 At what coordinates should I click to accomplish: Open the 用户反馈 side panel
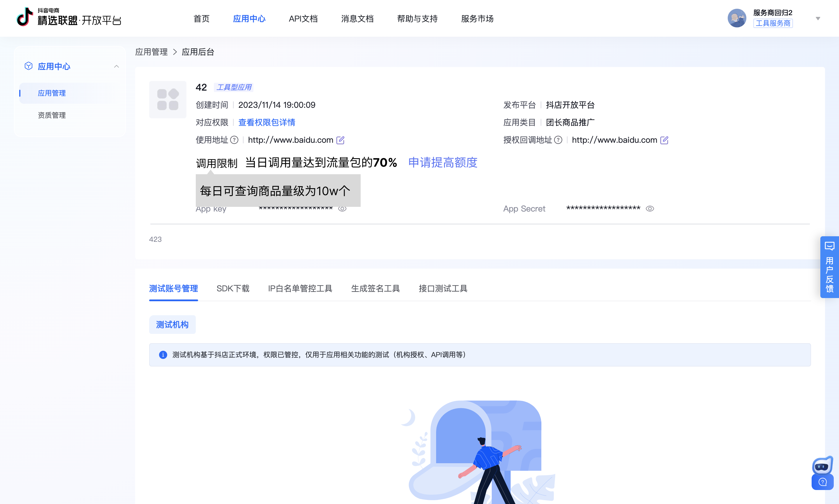point(829,267)
